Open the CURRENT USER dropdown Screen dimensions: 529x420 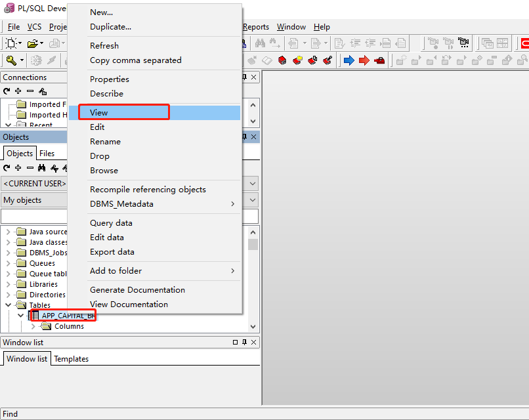click(252, 184)
